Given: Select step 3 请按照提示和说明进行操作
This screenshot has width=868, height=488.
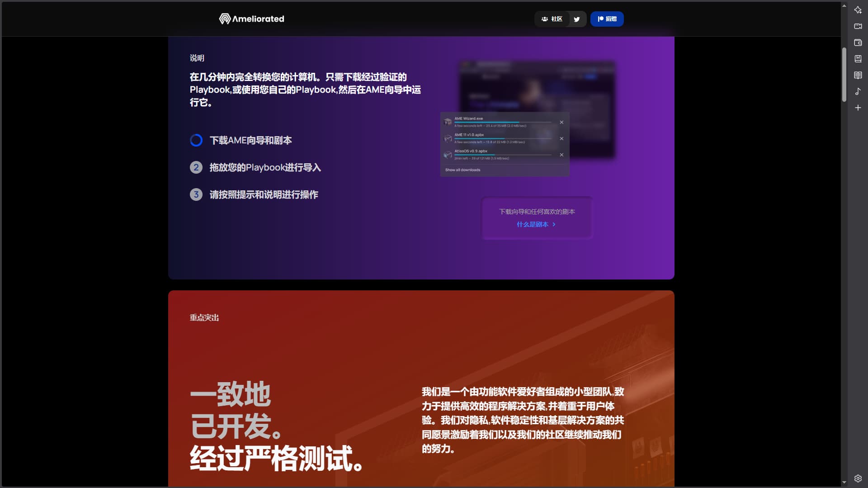Looking at the screenshot, I should pos(254,194).
